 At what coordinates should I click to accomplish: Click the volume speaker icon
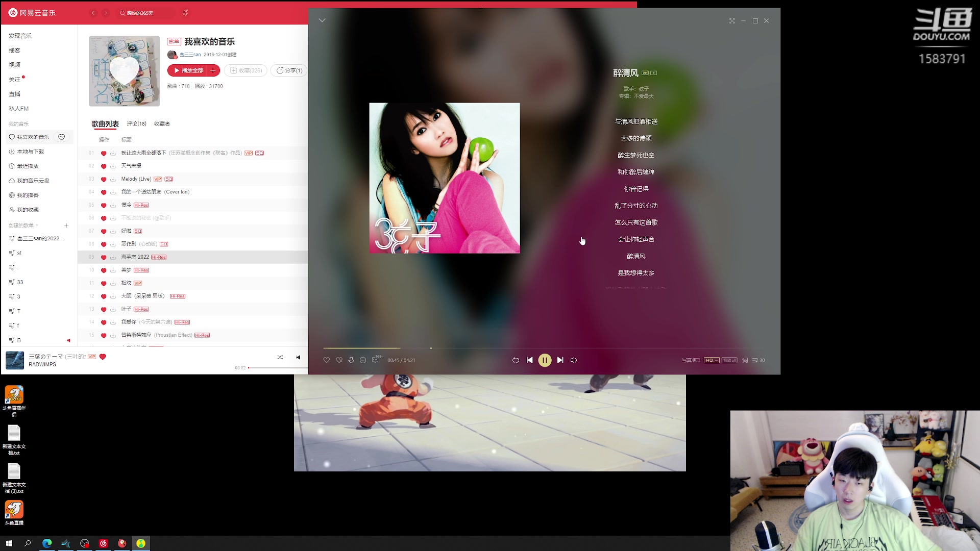point(574,360)
